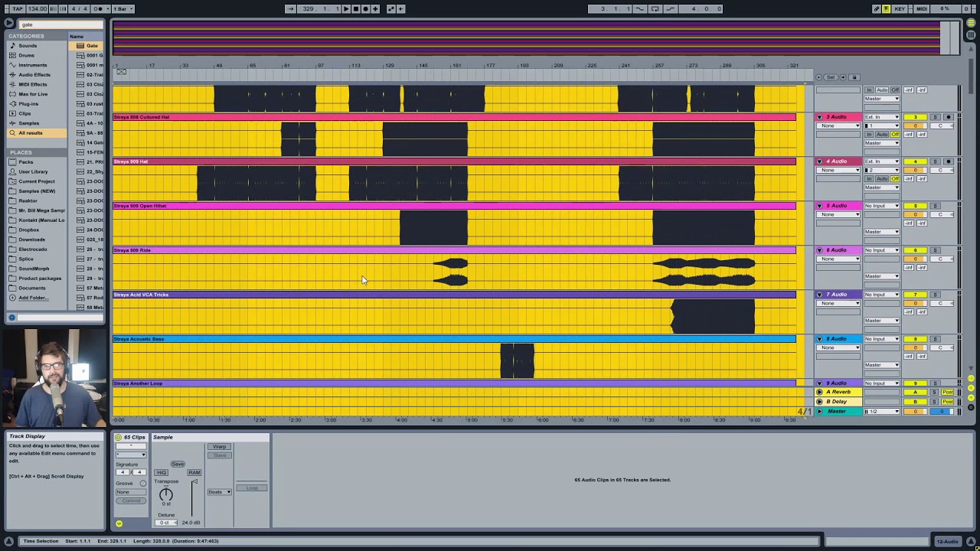Fold the 5 Audio track
Screen dimensions: 980x551
pos(820,206)
